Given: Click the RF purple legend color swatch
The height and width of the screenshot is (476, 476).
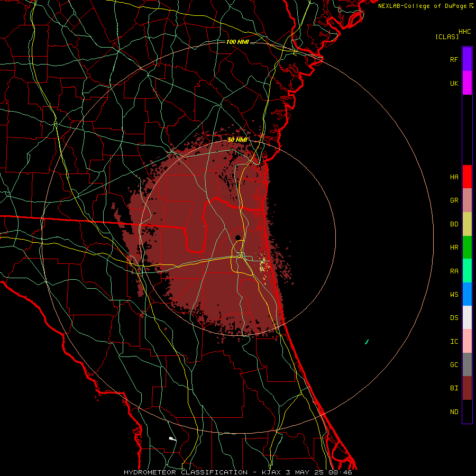Looking at the screenshot, I should click(x=467, y=59).
